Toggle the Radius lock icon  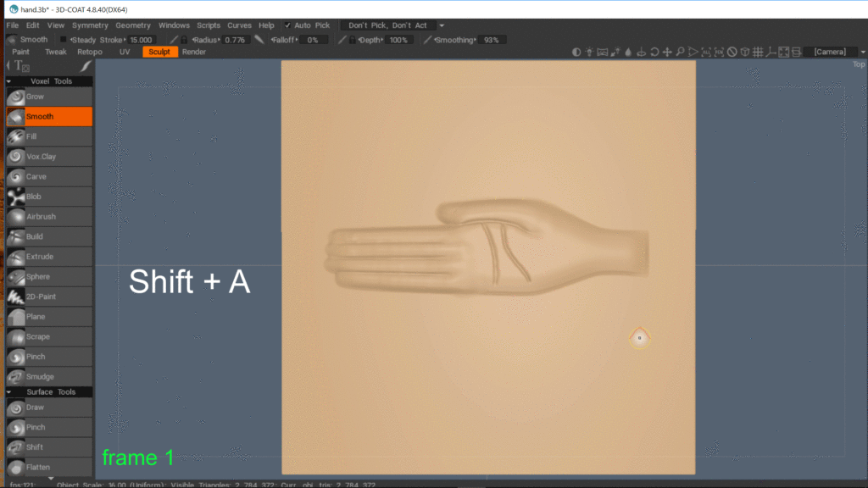[x=184, y=40]
